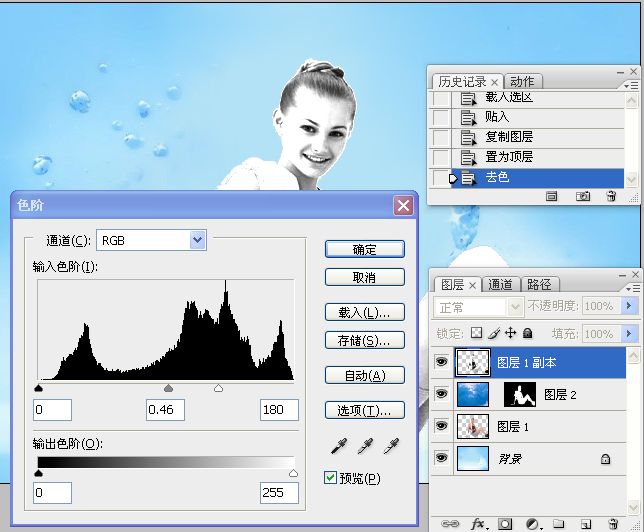Toggle visibility of the 背景 layer
Image resolution: width=644 pixels, height=532 pixels.
pyautogui.click(x=441, y=458)
